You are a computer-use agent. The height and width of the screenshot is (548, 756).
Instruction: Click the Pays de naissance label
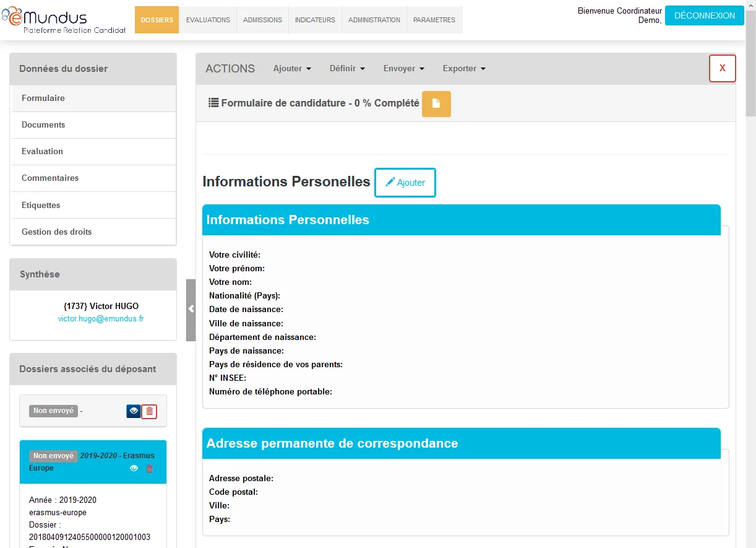pos(246,350)
